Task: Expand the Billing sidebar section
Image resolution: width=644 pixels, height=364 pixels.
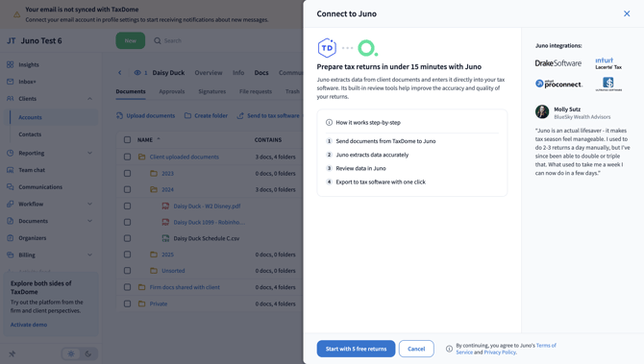Action: [90, 255]
